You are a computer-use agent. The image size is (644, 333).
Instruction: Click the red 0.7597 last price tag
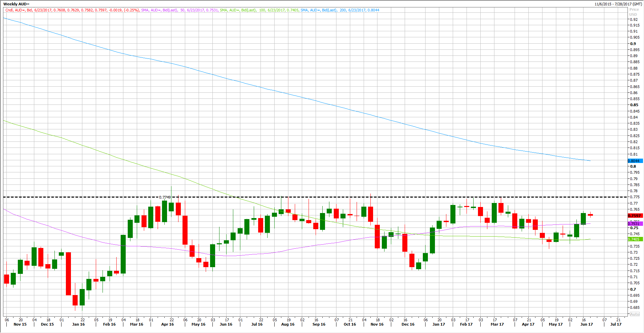(635, 216)
